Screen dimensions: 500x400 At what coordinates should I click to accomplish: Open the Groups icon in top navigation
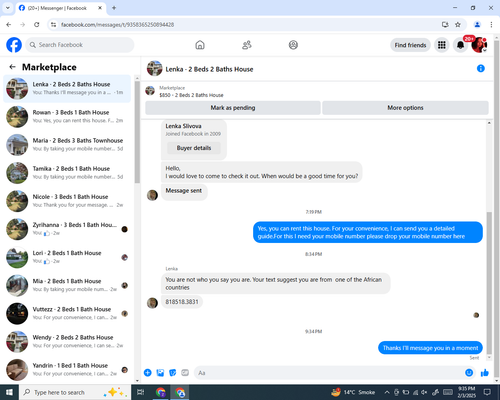pyautogui.click(x=293, y=45)
